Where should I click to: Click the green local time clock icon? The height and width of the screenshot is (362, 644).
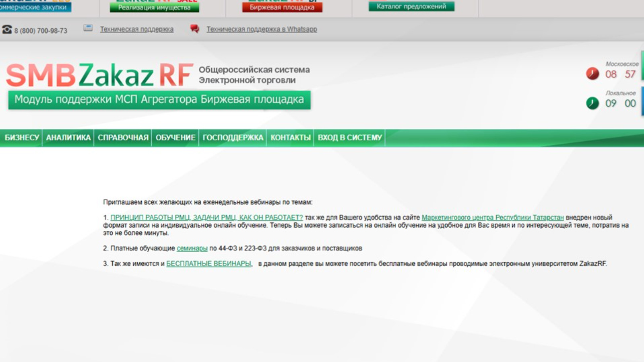[x=592, y=103]
